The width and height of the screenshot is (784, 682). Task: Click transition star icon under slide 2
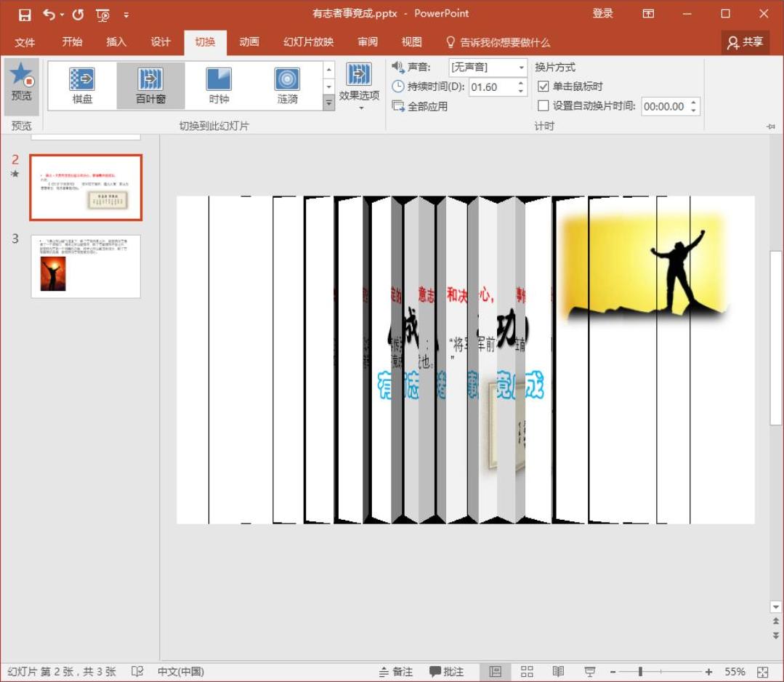click(x=15, y=174)
